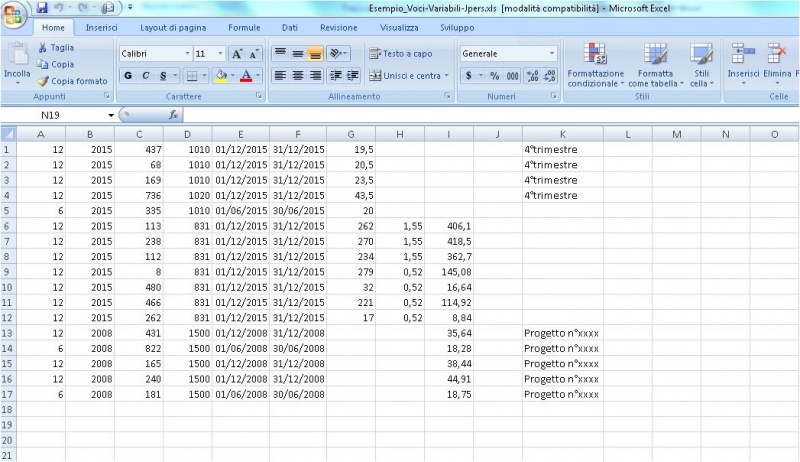The width and height of the screenshot is (800, 462).
Task: Select cell K13 containing Progetto n°xxxx
Action: click(562, 333)
